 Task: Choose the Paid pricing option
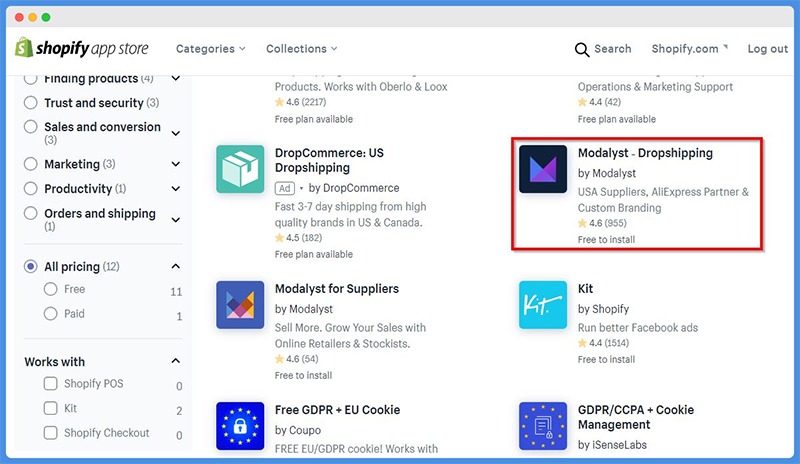point(51,313)
